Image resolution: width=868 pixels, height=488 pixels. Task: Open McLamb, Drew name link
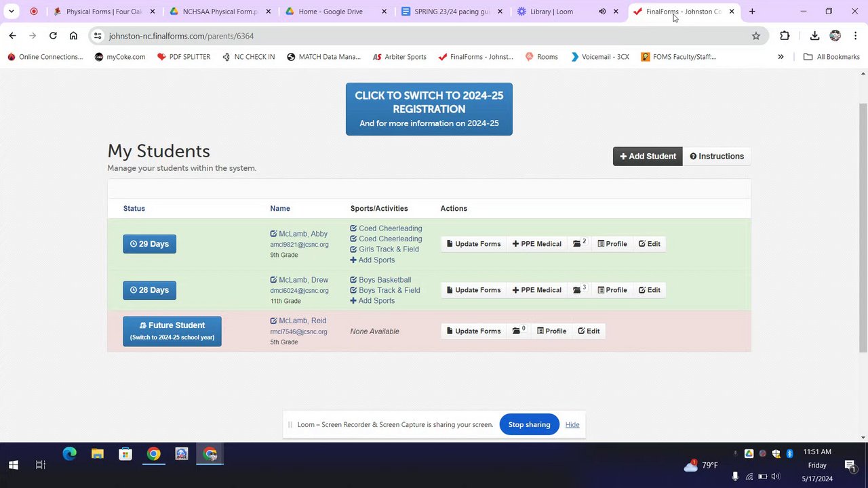299,280
